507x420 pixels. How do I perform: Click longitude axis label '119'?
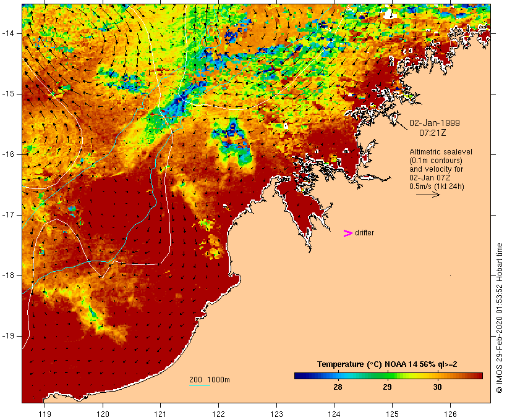point(45,414)
